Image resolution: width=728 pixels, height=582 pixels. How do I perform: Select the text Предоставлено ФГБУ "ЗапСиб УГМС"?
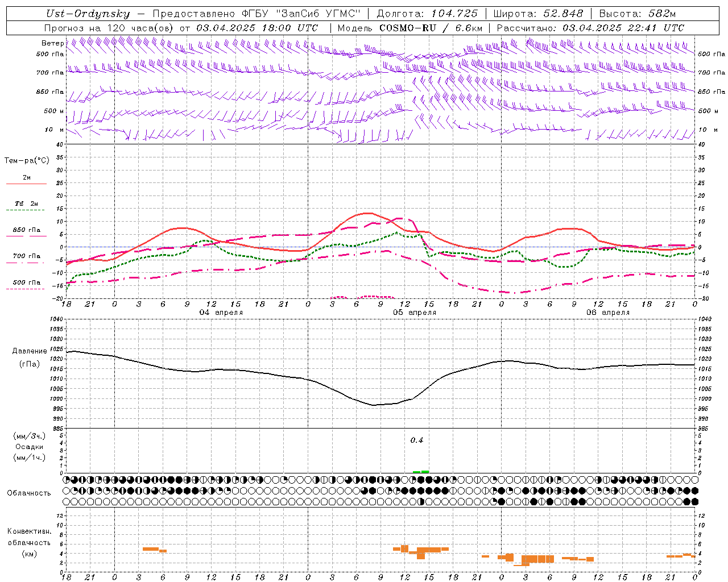pyautogui.click(x=257, y=14)
